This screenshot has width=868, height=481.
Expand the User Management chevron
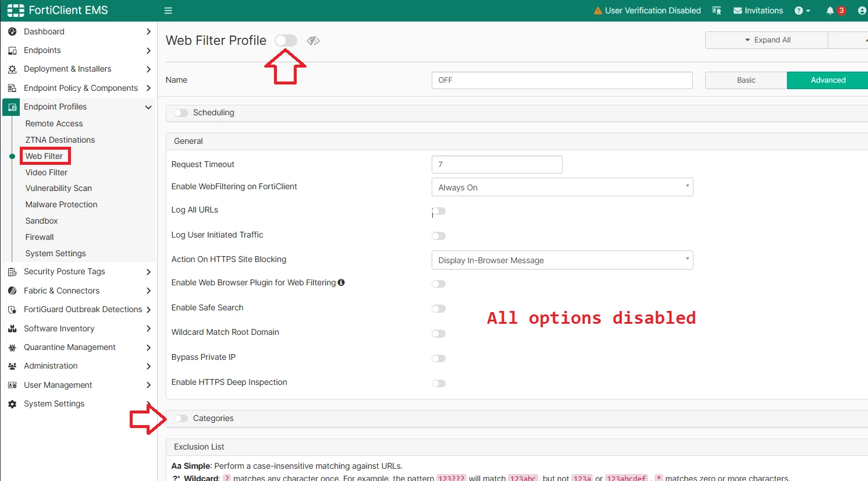click(148, 385)
